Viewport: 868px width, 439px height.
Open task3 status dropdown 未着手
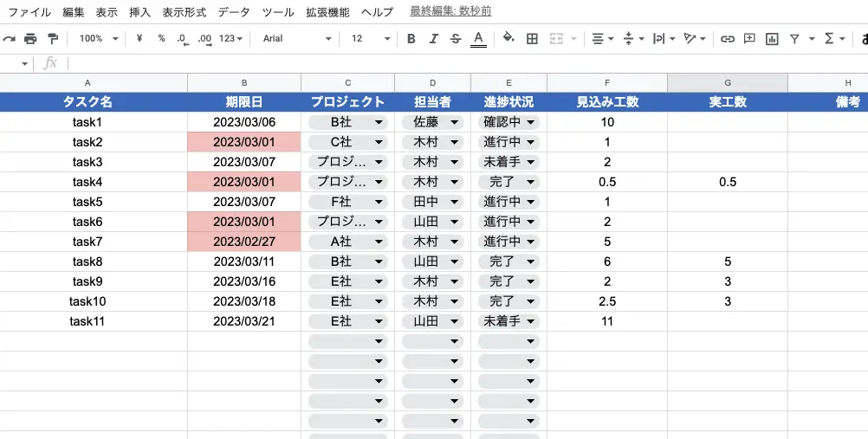point(508,162)
